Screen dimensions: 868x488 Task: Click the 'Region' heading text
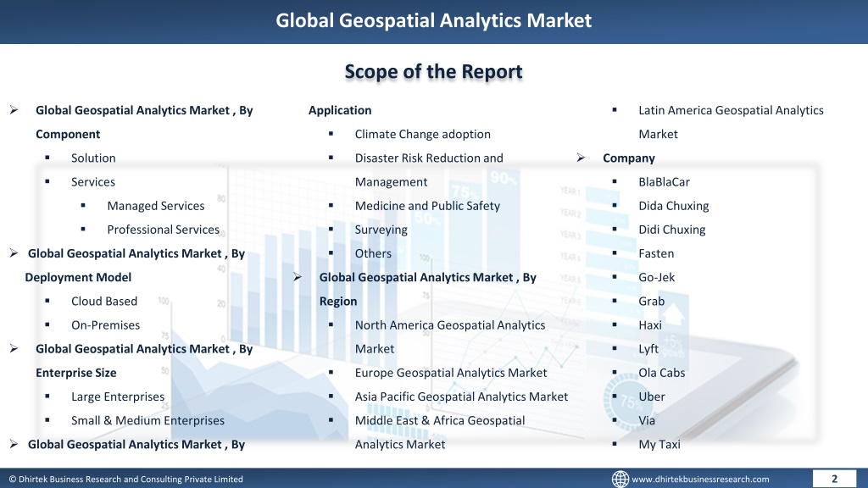[x=337, y=302]
